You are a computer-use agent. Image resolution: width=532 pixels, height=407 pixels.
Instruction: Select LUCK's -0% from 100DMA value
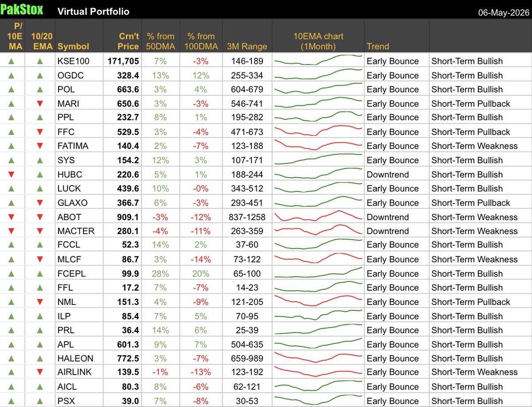click(x=201, y=189)
